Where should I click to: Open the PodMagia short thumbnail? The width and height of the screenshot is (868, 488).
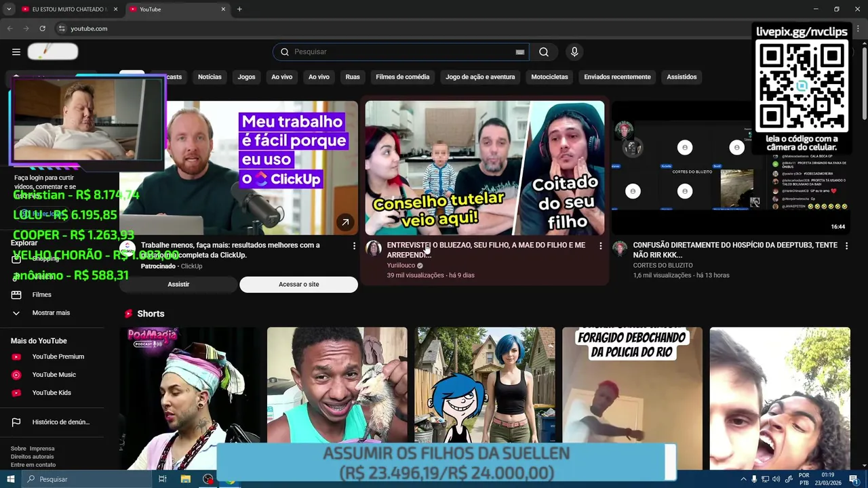pos(190,399)
